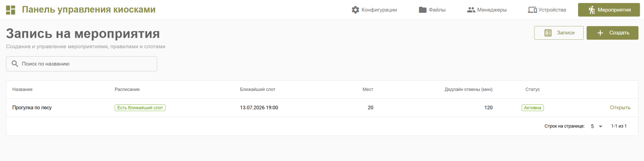
Task: Open the rows-per-page dropdown arrow
Action: pos(601,126)
